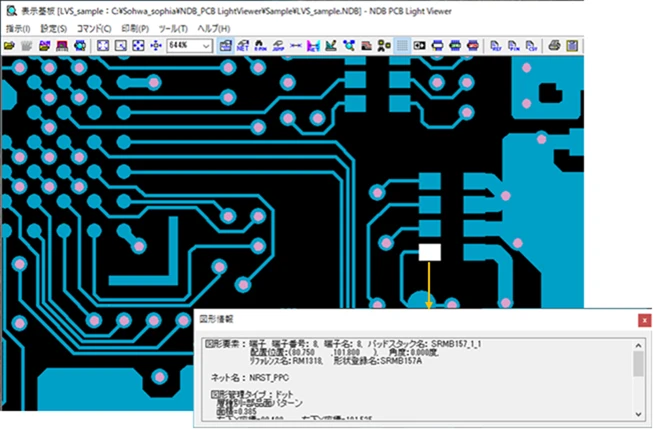The image size is (653, 429).
Task: Open the 644% zoom level dropdown
Action: tap(205, 46)
